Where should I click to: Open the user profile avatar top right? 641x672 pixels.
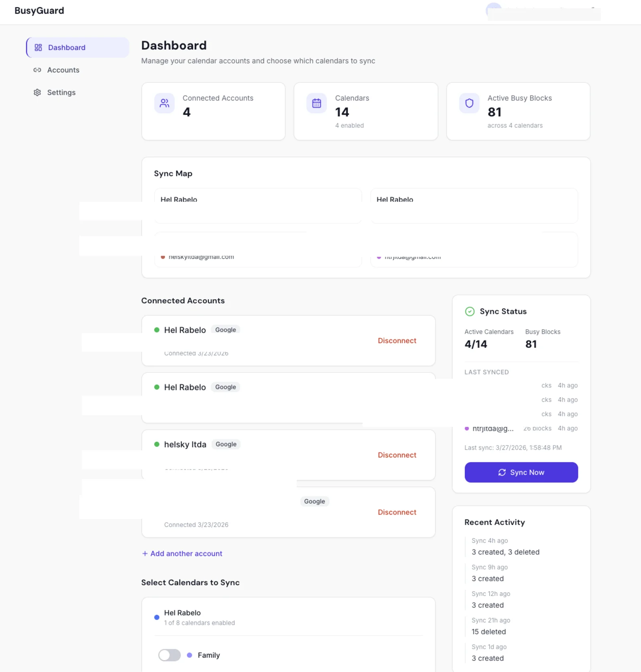click(x=494, y=9)
